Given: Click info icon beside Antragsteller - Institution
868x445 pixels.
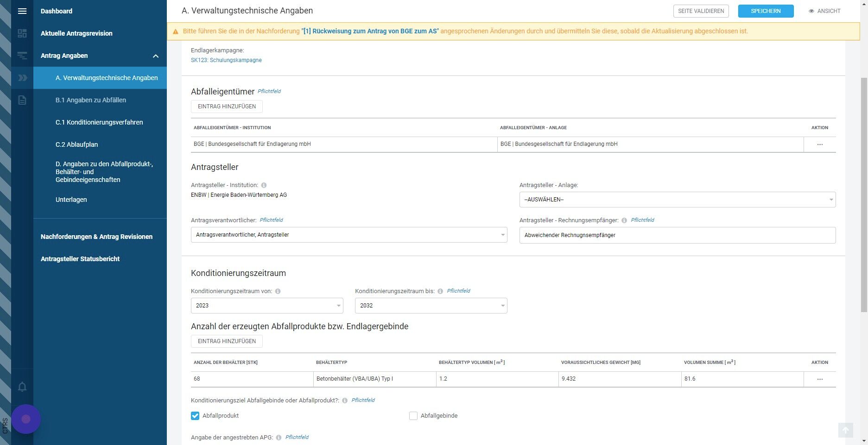Looking at the screenshot, I should tap(264, 185).
